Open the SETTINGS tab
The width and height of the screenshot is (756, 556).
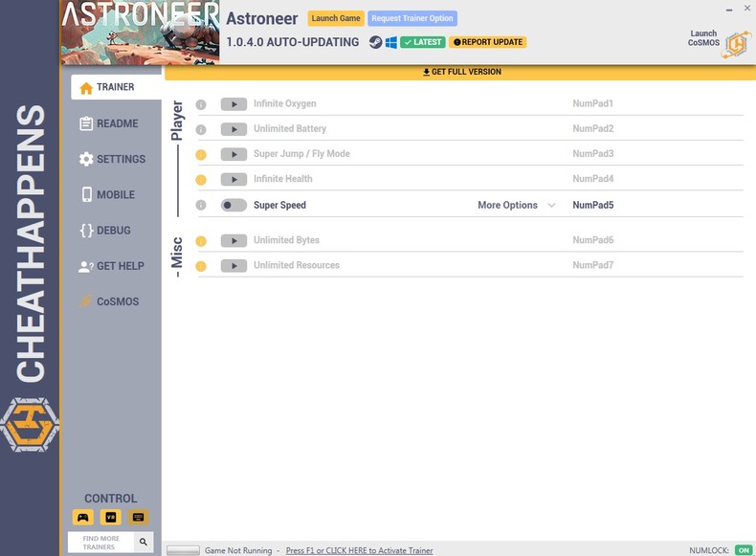coord(112,159)
